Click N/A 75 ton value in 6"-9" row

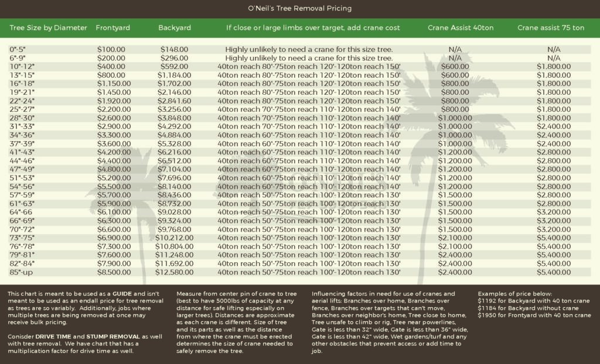coord(554,58)
